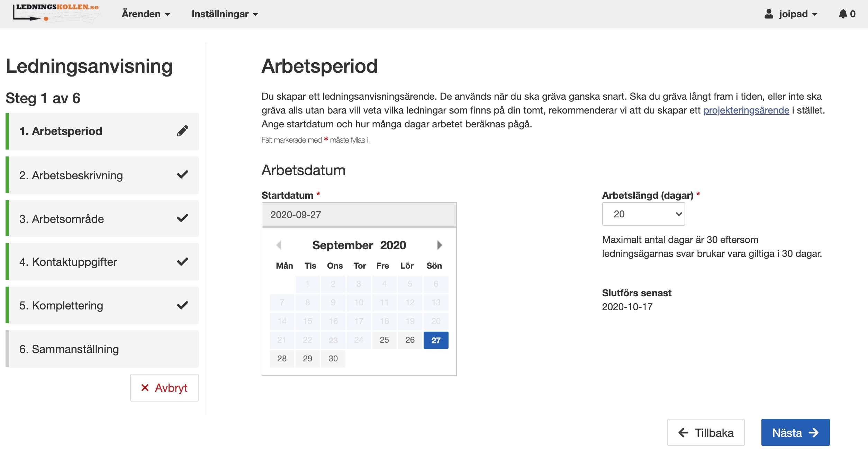Click the checkmark next to Kontaktuppgifter
Screen dimensions: 868x468
[182, 261]
